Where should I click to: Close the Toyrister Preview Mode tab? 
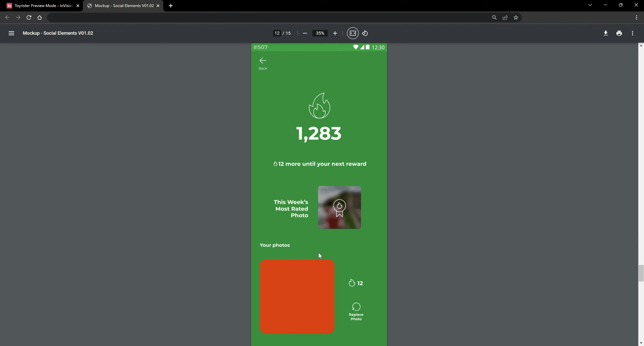(x=78, y=6)
